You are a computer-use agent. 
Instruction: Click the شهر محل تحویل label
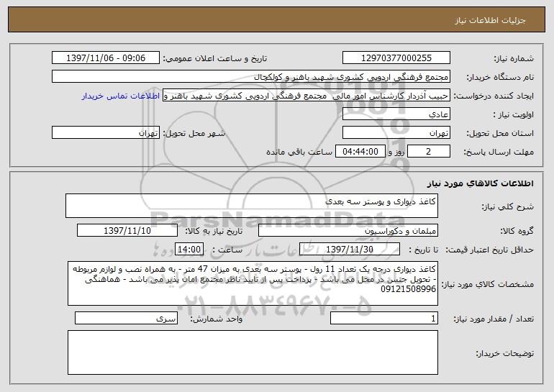(x=194, y=133)
